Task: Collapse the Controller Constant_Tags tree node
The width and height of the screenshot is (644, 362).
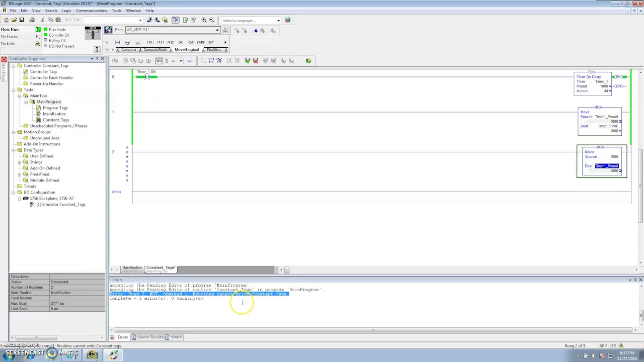Action: click(13, 66)
